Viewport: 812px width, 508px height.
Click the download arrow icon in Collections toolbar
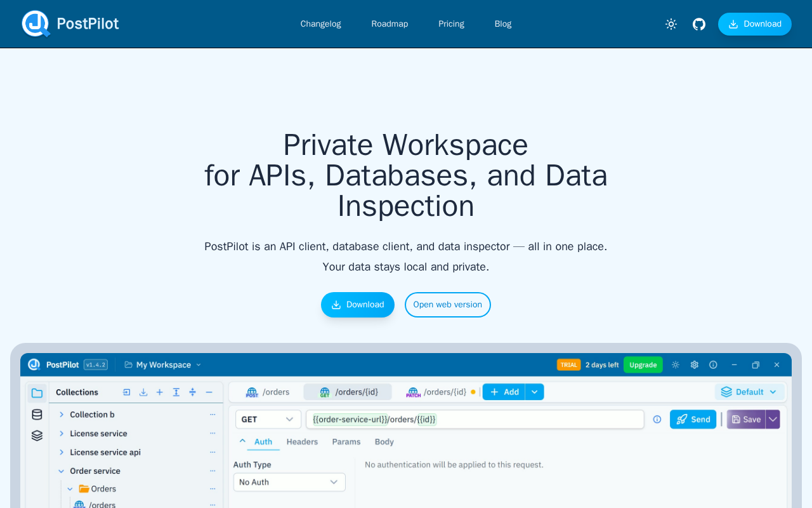point(143,392)
